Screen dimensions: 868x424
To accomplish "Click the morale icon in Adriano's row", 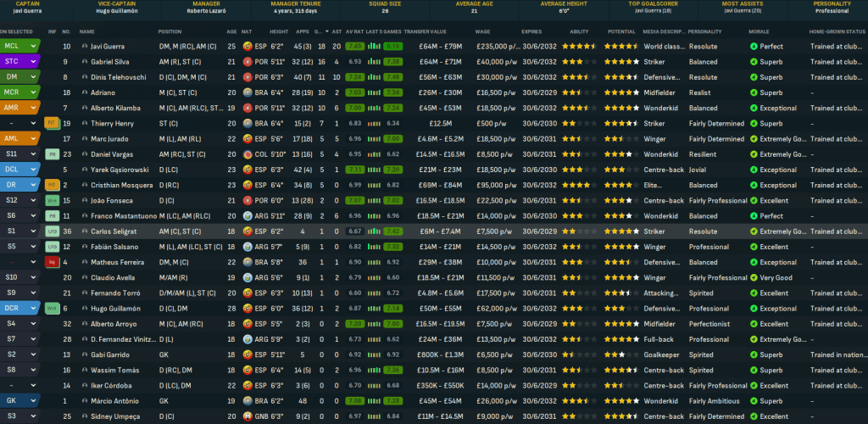I will (754, 92).
